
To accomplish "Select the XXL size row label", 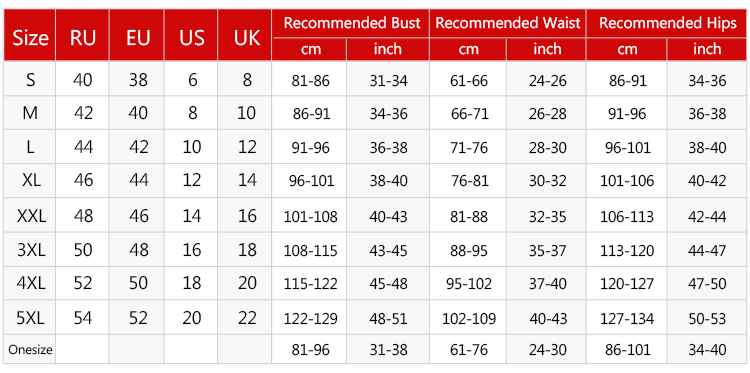I will [31, 217].
